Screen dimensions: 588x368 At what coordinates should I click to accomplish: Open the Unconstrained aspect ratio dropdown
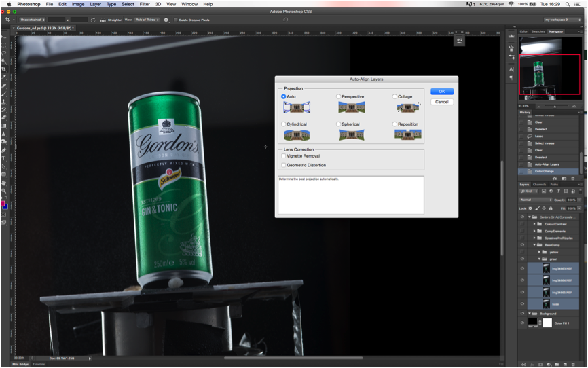33,20
